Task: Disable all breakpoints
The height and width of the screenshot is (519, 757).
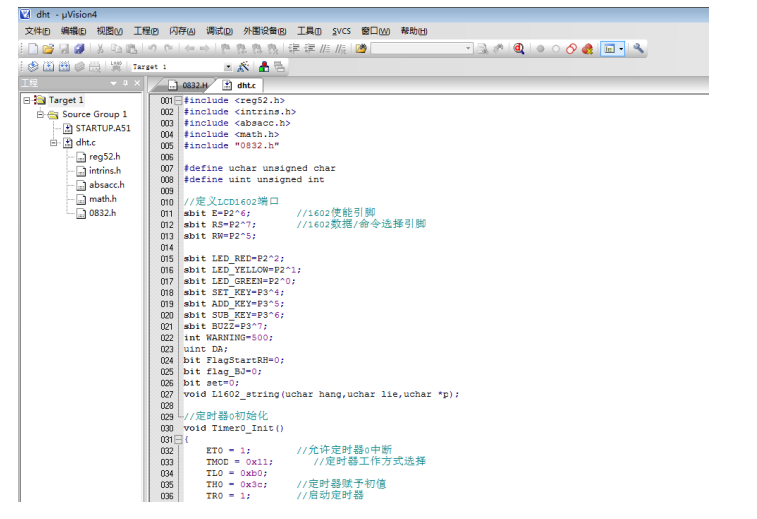Action: [572, 49]
